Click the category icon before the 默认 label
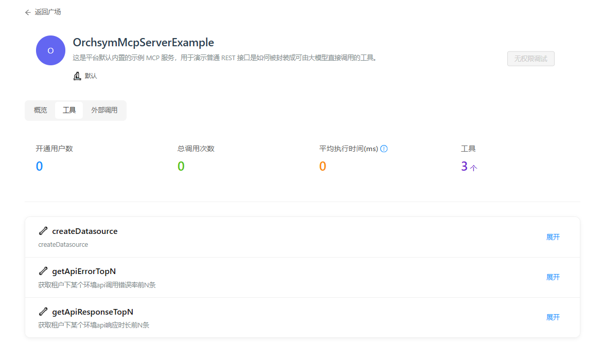603x364 pixels. (x=77, y=76)
